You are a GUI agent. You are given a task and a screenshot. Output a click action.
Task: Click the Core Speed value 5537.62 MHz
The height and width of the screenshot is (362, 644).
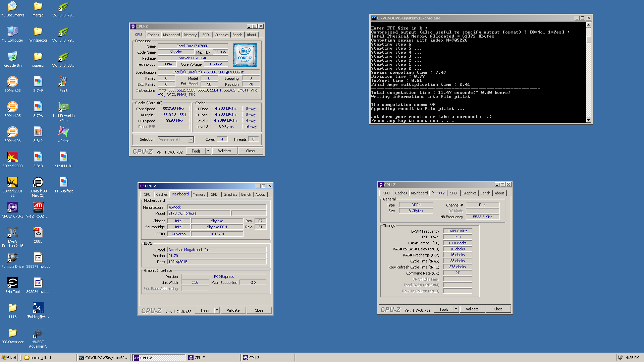pos(173,109)
